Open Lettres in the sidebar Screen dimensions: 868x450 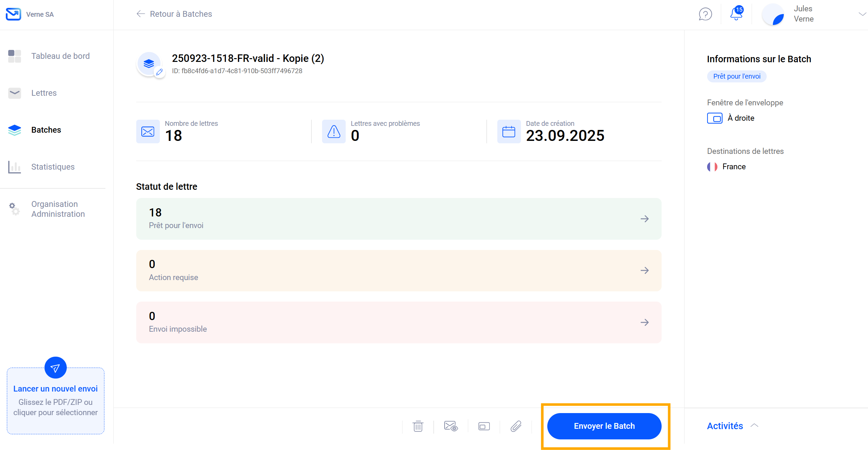tap(44, 93)
